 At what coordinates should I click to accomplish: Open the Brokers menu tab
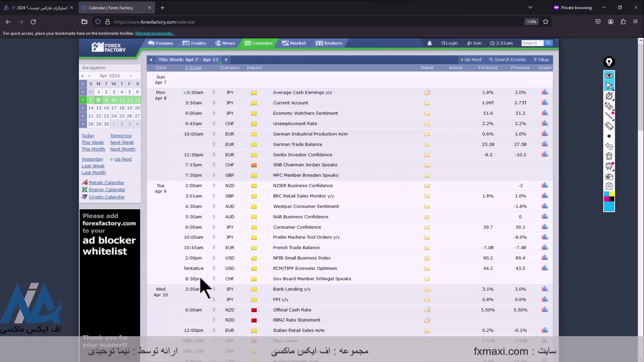pyautogui.click(x=329, y=43)
